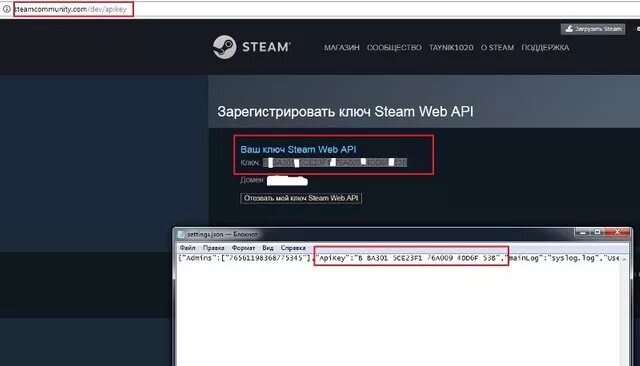Click the Notepad vertical scrollbar
Screen dimensions: 640x366
click(624, 310)
